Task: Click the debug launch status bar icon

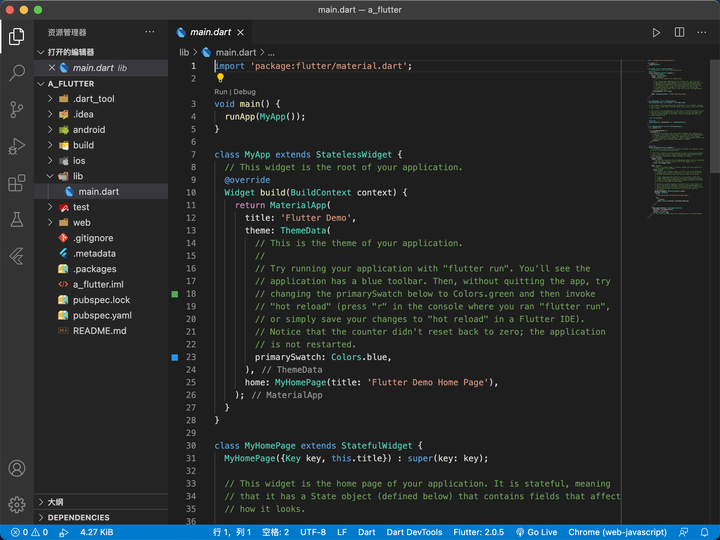Action: 64,532
